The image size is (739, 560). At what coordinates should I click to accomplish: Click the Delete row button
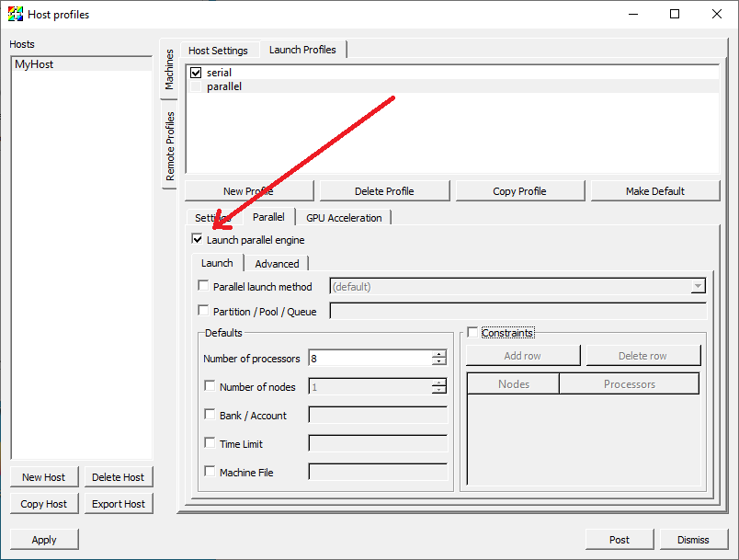coord(643,356)
